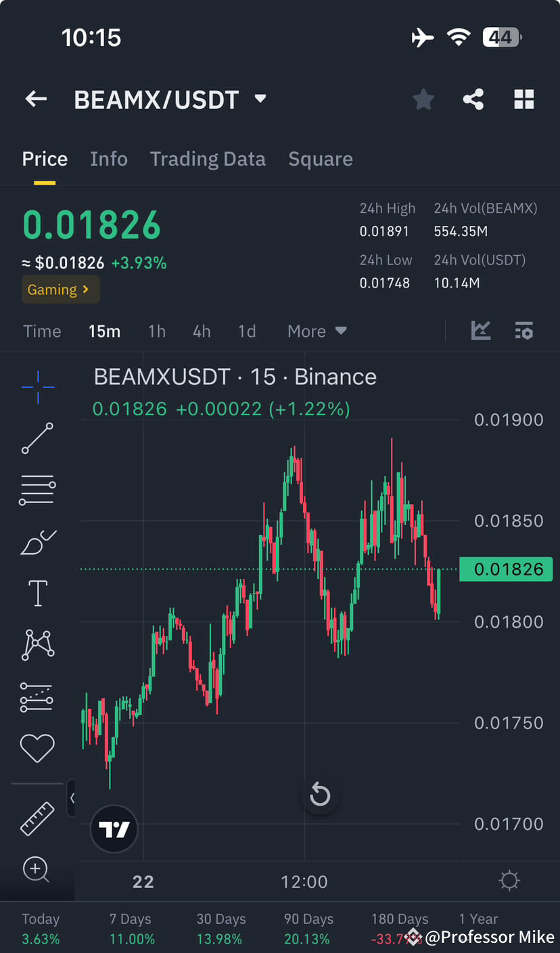Select the ruler measurement tool
Viewport: 560px width, 953px height.
(37, 818)
